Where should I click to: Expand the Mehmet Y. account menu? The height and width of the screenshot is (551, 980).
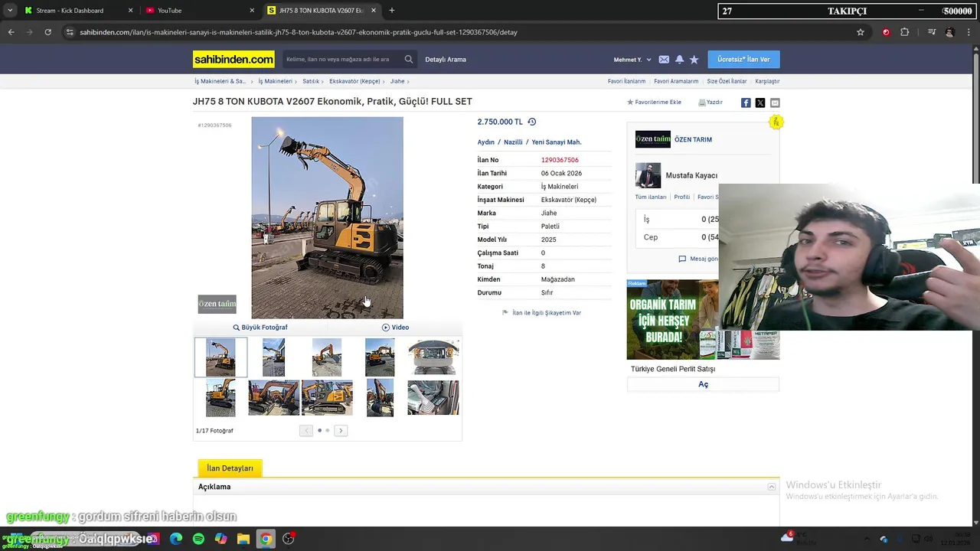[x=632, y=60]
